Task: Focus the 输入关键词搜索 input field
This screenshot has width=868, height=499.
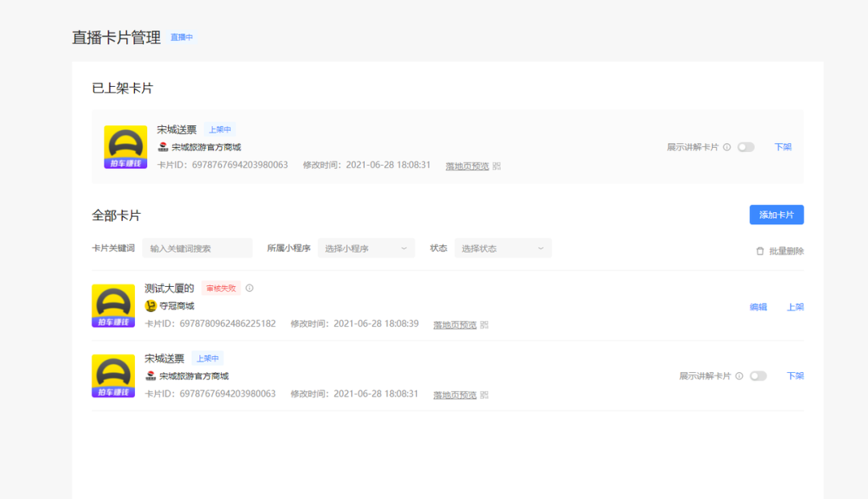Action: (197, 248)
